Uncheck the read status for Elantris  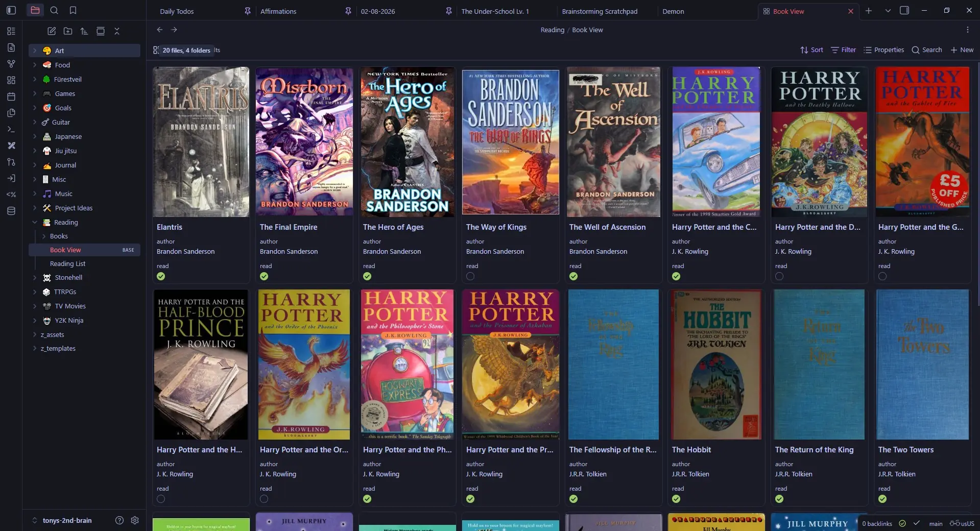(161, 276)
